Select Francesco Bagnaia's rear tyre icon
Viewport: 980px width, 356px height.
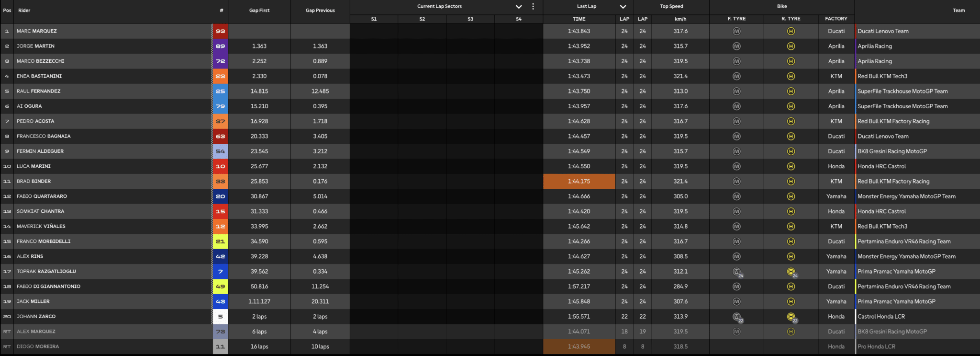click(791, 137)
